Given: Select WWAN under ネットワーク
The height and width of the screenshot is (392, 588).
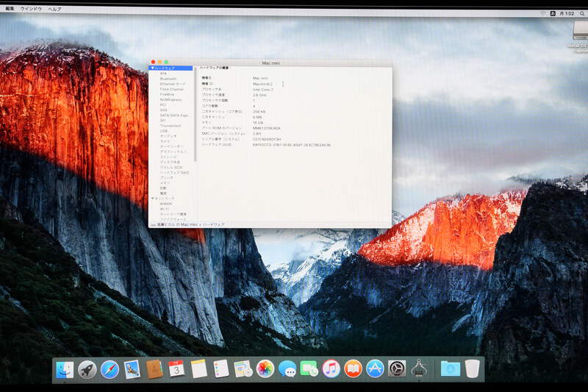Looking at the screenshot, I should point(166,204).
